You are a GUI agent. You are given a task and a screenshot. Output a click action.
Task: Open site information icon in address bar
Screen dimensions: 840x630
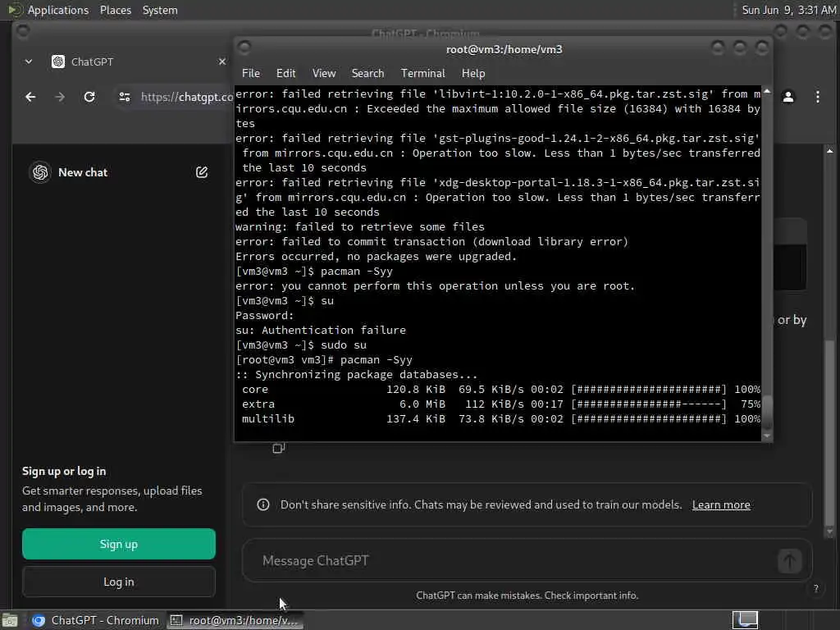(x=125, y=97)
